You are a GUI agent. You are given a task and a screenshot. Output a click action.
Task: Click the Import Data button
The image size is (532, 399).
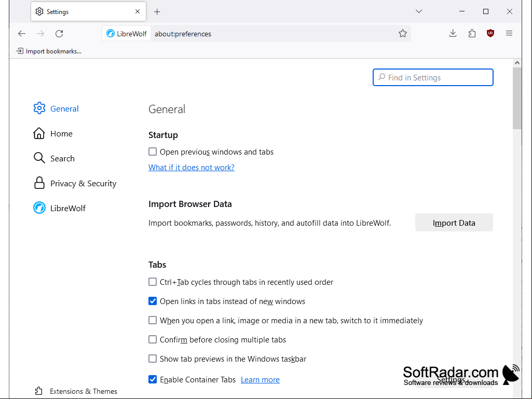point(454,223)
